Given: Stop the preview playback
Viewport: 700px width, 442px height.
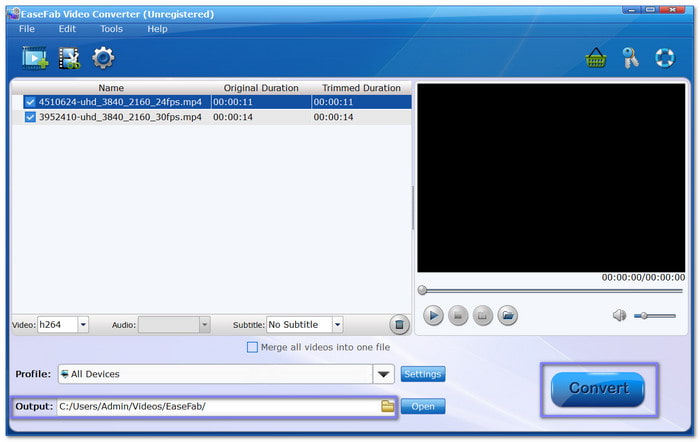Looking at the screenshot, I should point(458,316).
